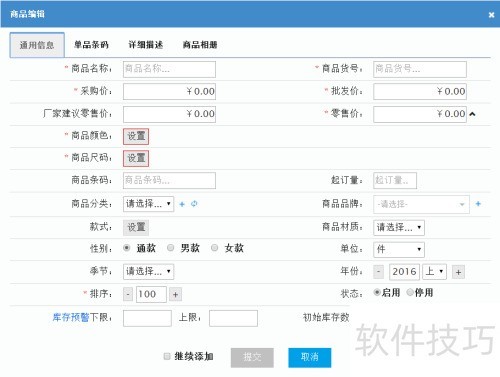The height and width of the screenshot is (377, 500).
Task: Click the 提交 button
Action: point(252,358)
